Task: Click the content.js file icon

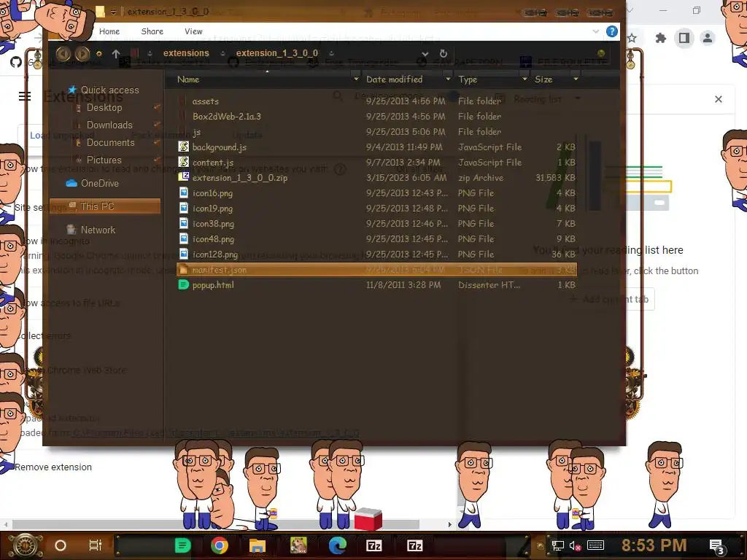Action: (x=183, y=162)
